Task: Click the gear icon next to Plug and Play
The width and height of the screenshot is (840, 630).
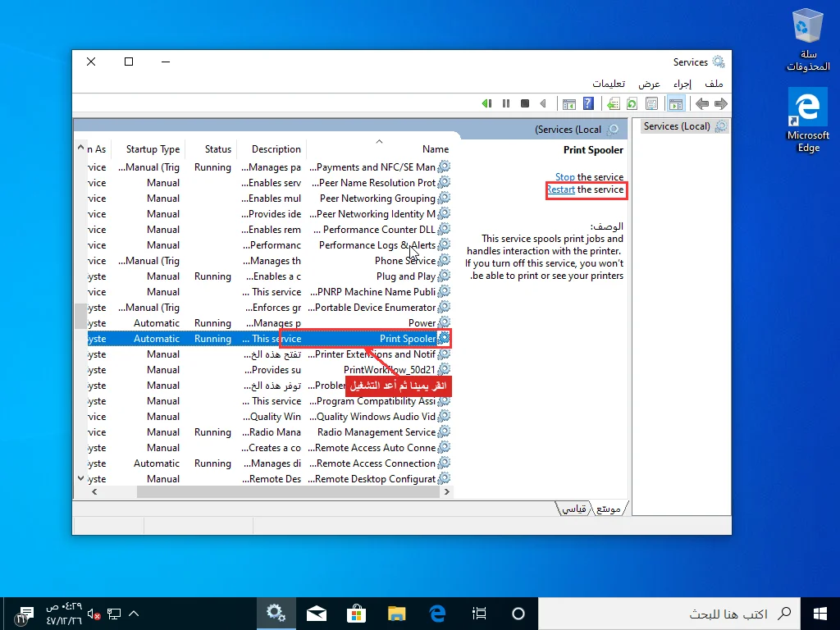Action: click(444, 276)
